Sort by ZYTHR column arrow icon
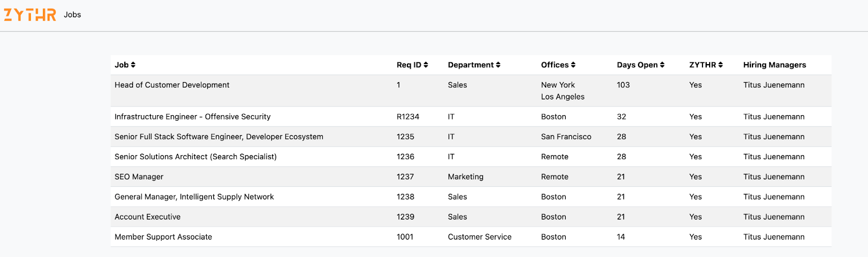Viewport: 868px width, 257px height. coord(720,65)
